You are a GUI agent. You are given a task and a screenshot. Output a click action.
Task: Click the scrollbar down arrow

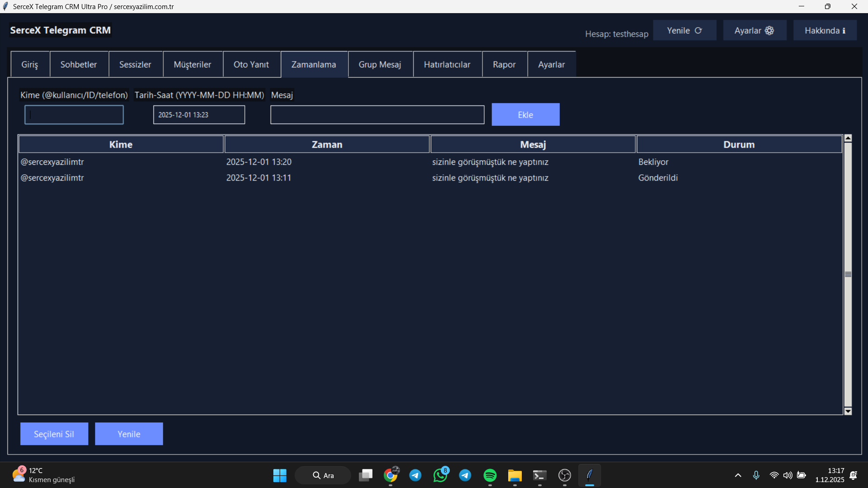[848, 411]
